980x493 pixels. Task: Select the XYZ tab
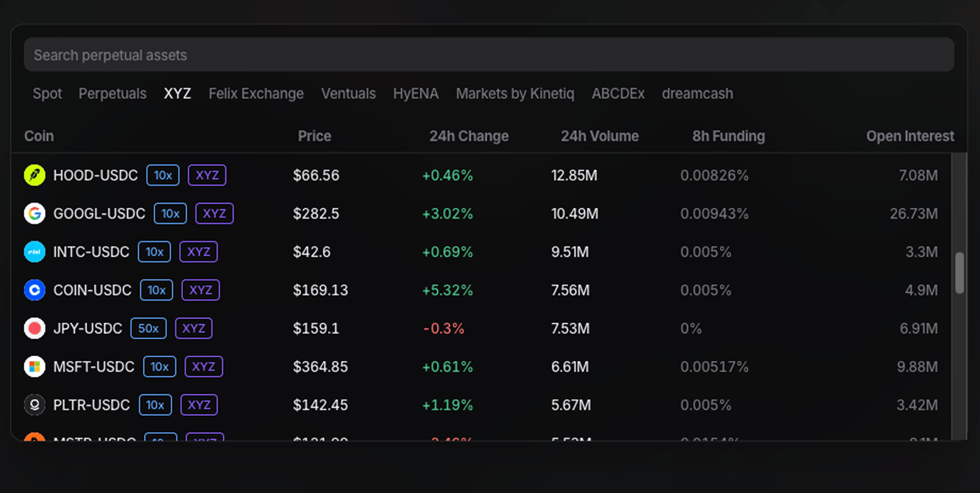pyautogui.click(x=177, y=94)
